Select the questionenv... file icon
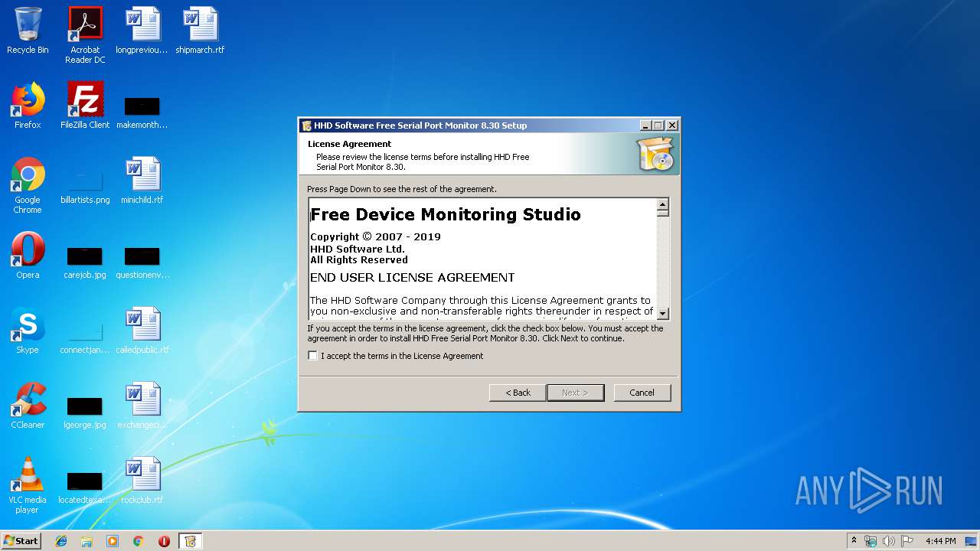The image size is (980, 551). click(x=142, y=262)
